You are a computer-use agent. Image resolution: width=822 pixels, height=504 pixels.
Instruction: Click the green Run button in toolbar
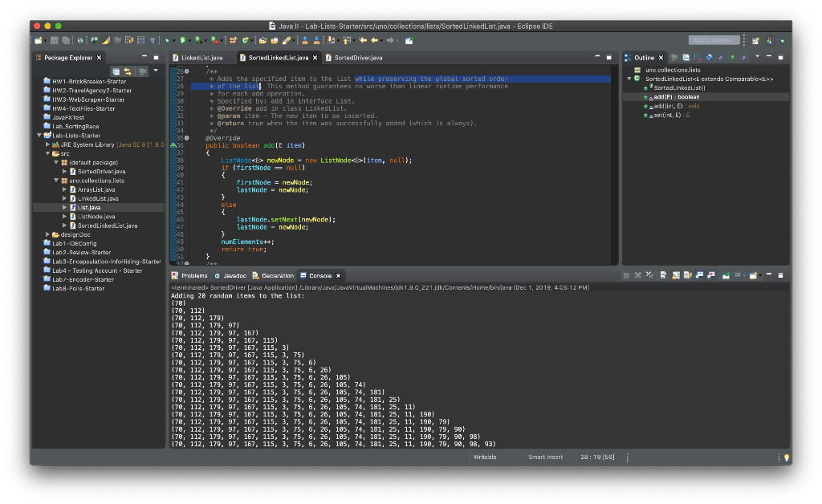pyautogui.click(x=183, y=40)
